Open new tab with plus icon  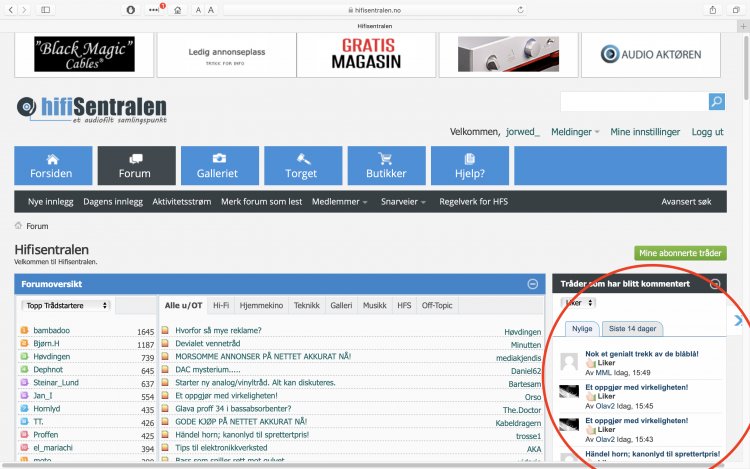point(743,26)
